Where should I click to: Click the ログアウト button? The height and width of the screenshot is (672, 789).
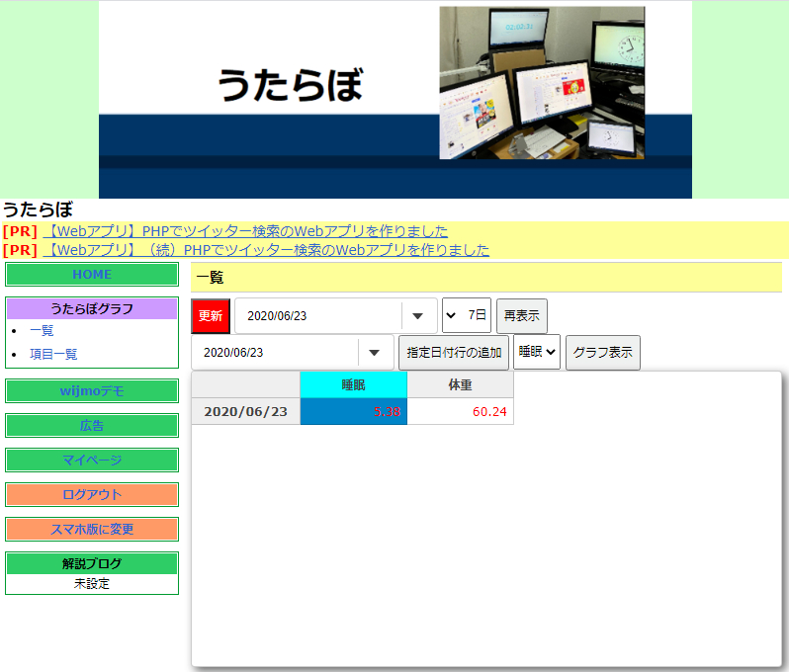pos(92,494)
